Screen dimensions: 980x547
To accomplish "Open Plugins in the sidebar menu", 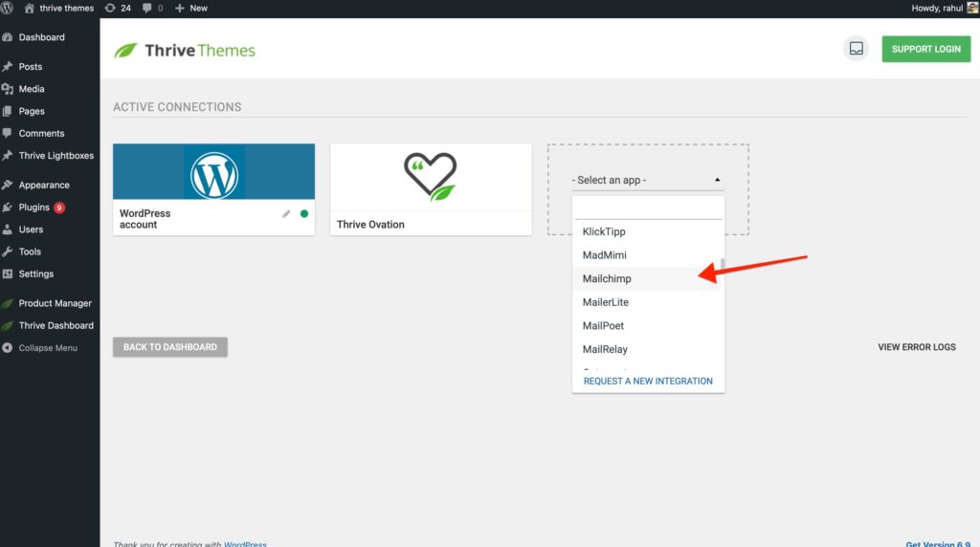I will point(34,208).
